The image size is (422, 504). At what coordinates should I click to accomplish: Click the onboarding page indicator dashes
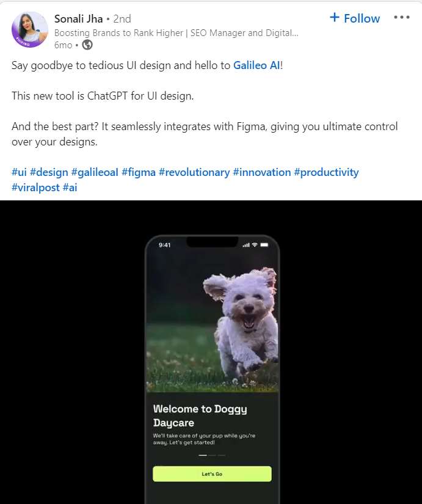coord(212,455)
